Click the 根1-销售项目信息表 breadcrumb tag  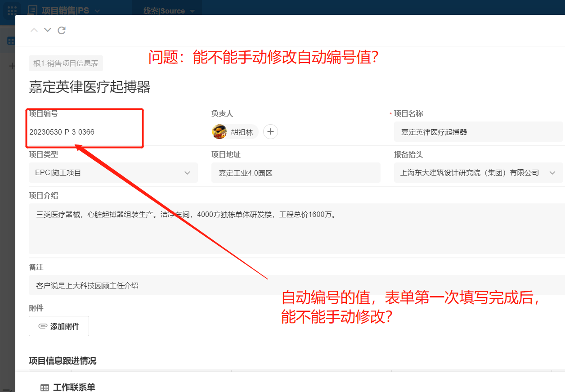click(x=66, y=63)
